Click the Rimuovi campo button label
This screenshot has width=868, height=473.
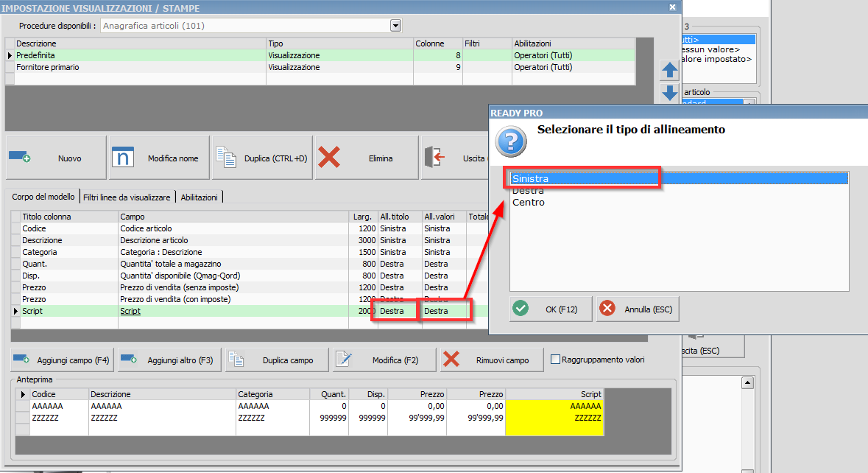[503, 360]
